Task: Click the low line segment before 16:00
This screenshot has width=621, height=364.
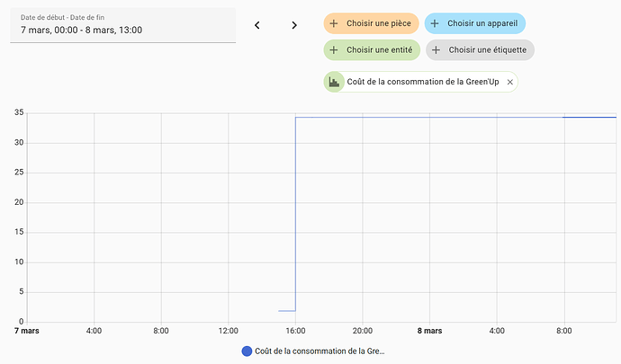Action: [x=287, y=311]
